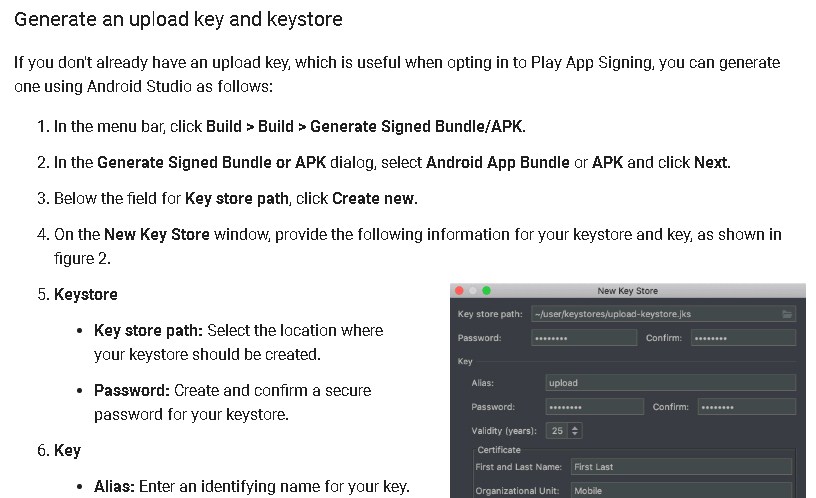Click the bold text New Key Store in step 4
The height and width of the screenshot is (498, 816).
point(157,234)
